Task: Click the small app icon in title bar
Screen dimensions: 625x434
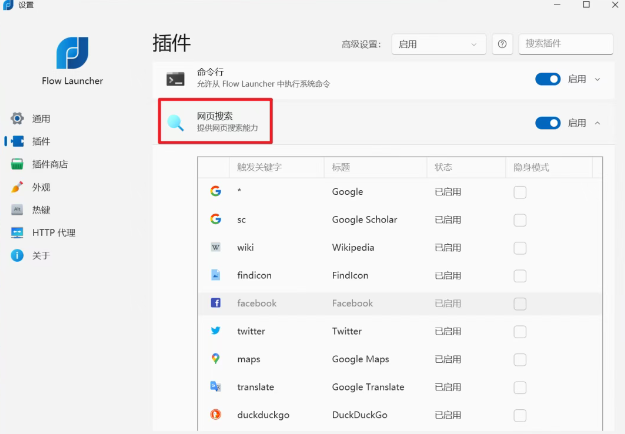Action: tap(8, 5)
